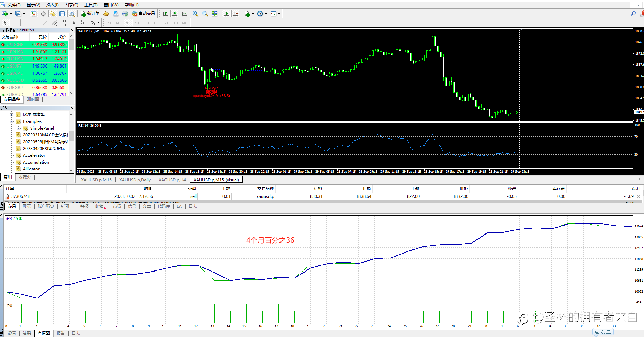Open the Data Window crosshair-circle icon

pos(43,14)
